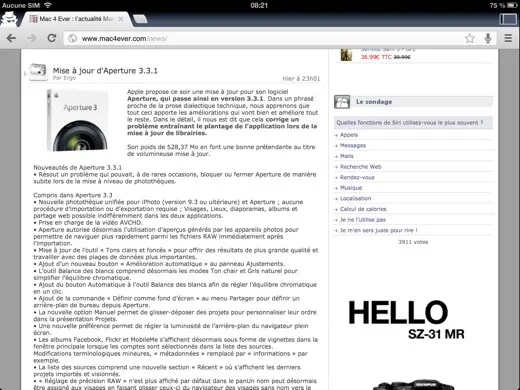Vote 'Je m'en sers juste pour rire !'
Viewport: 520px width, 390px height.
coord(378,230)
